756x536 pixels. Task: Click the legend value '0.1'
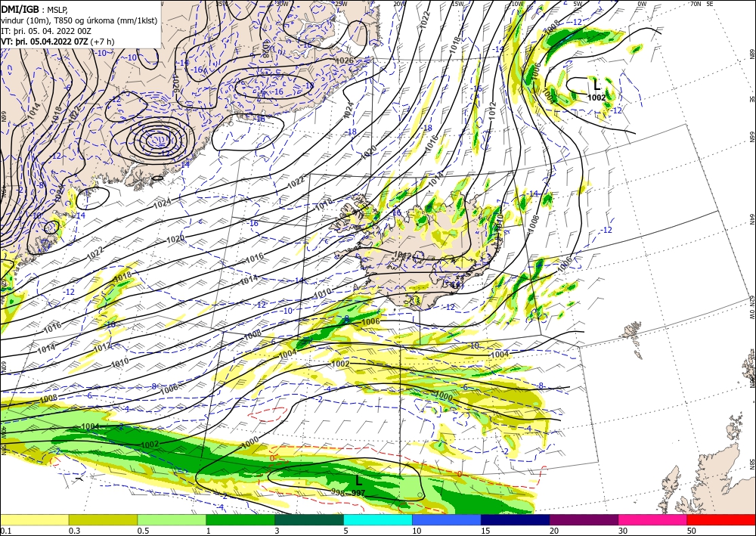[6, 531]
